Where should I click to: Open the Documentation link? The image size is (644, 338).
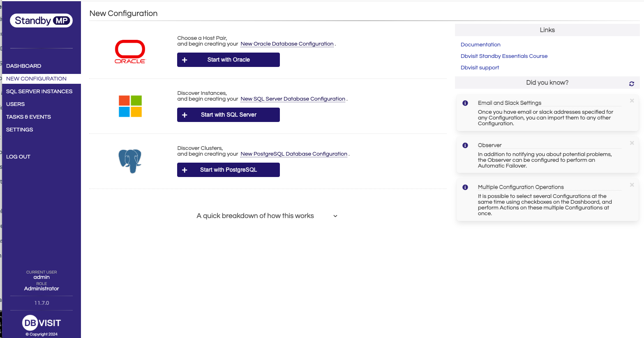(480, 45)
